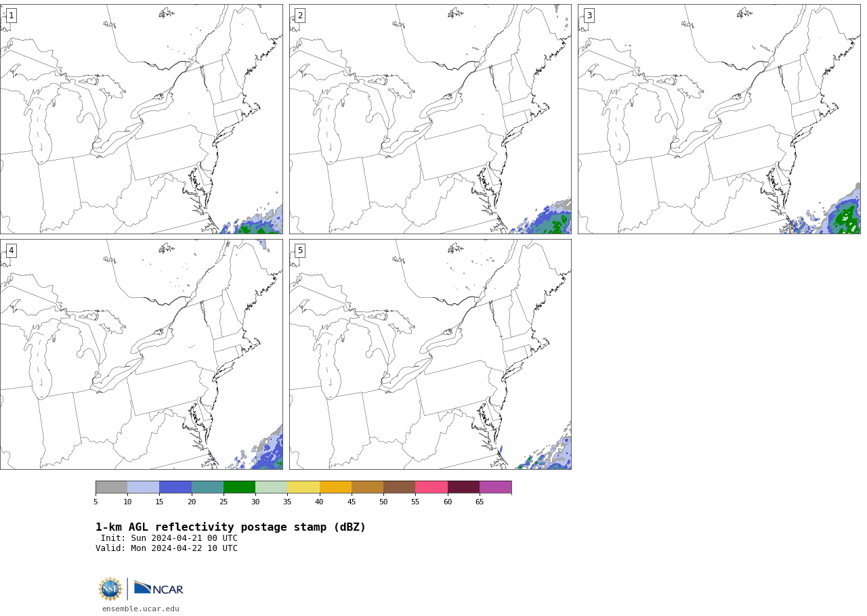
Task: Open ensemble member 2 map panel
Action: (x=430, y=119)
